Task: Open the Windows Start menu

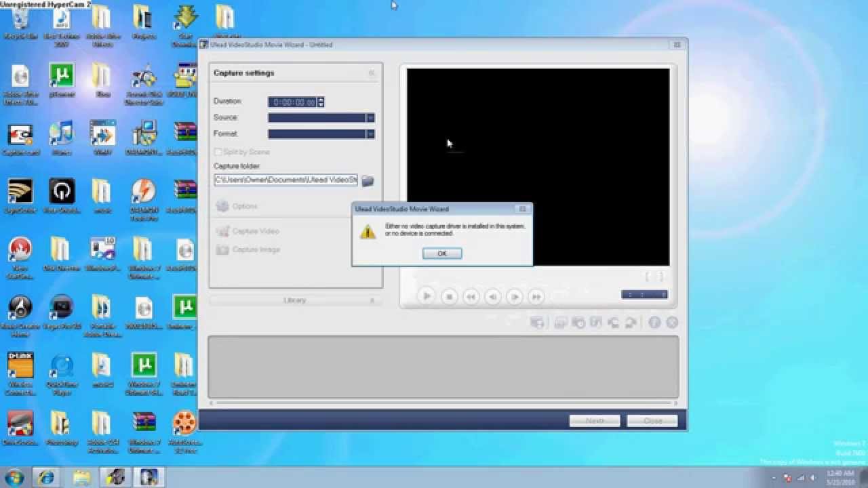Action: pos(14,476)
